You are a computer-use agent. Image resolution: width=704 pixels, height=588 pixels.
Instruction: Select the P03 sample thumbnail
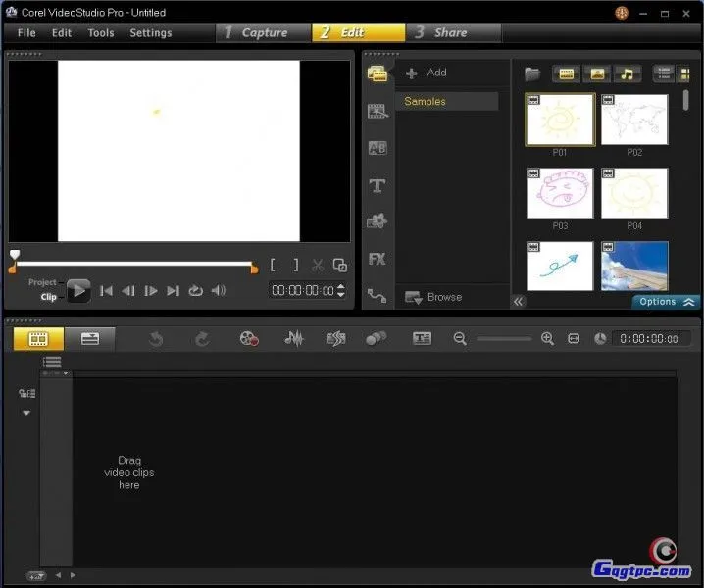[560, 193]
